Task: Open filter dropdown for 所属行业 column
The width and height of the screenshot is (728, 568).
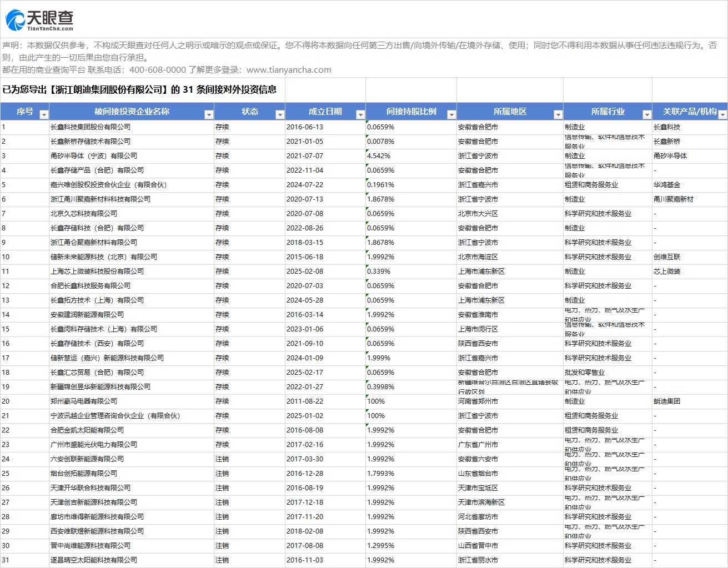Action: pos(647,115)
